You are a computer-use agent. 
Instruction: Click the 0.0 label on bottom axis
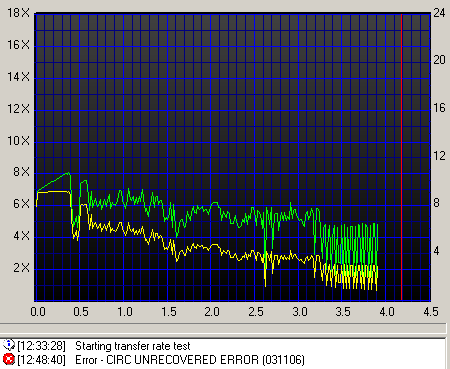coord(38,312)
